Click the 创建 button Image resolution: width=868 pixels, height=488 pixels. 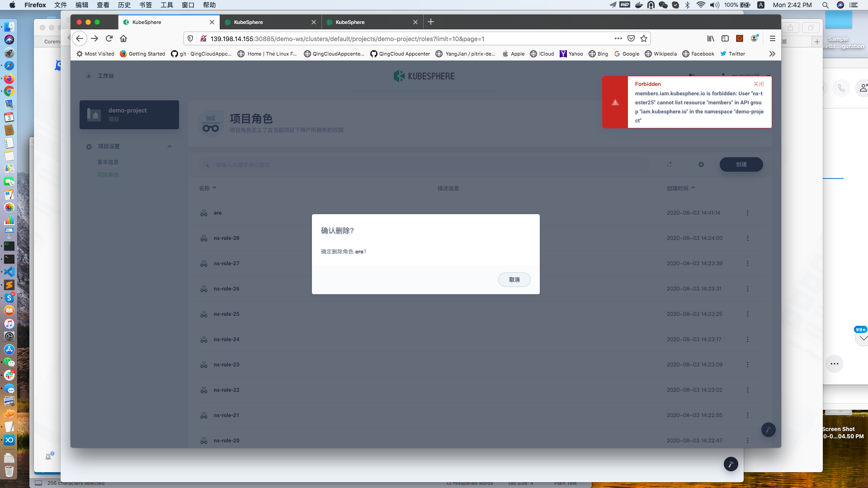tap(741, 164)
